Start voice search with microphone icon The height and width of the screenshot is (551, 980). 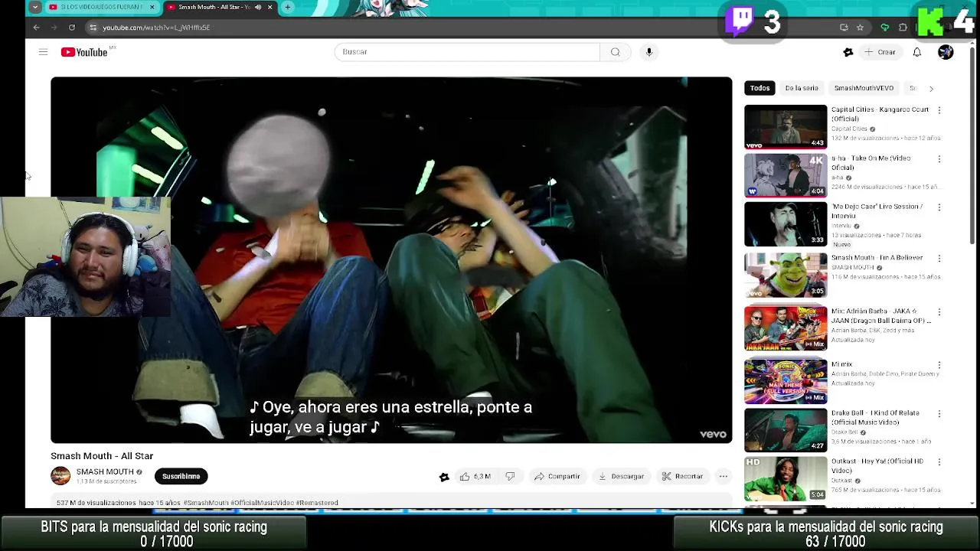pos(649,52)
